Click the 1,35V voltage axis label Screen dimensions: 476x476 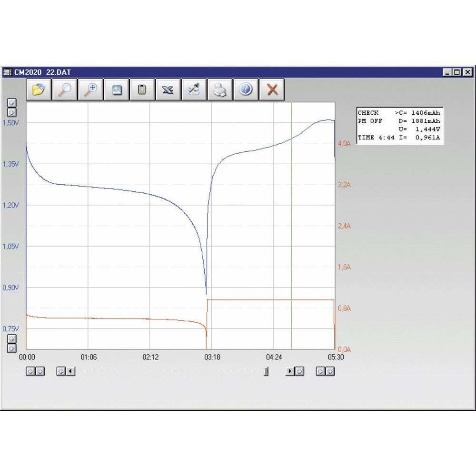[x=10, y=164]
